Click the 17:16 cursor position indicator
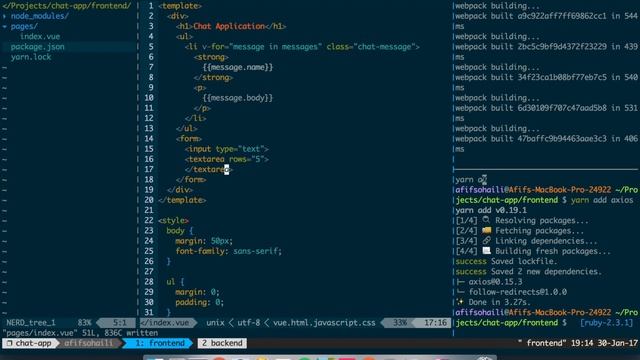Image resolution: width=640 pixels, height=360 pixels. [x=435, y=323]
